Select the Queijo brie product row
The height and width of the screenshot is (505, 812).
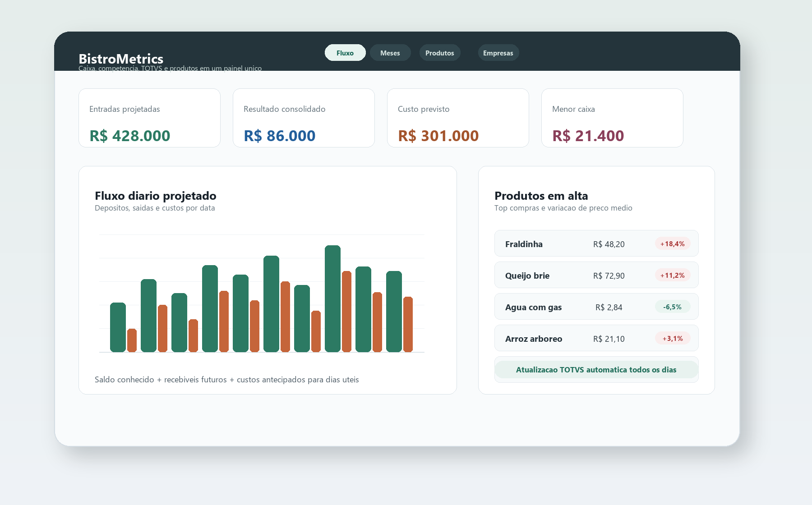coord(596,275)
